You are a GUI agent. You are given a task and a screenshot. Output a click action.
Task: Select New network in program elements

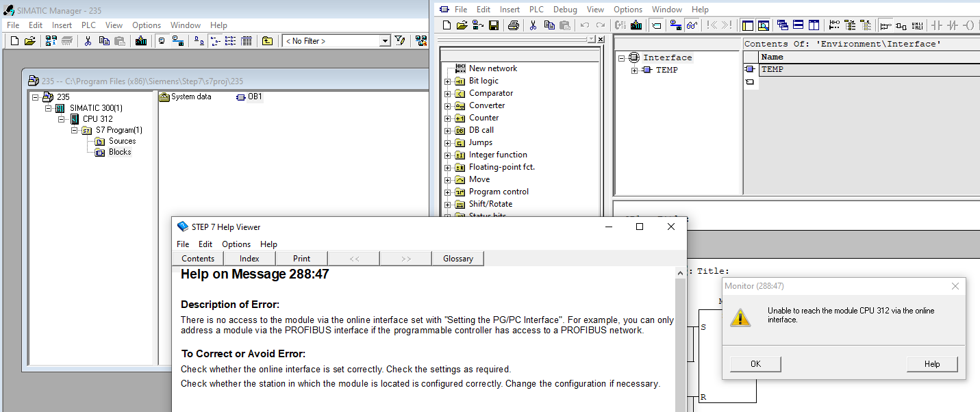[x=493, y=68]
